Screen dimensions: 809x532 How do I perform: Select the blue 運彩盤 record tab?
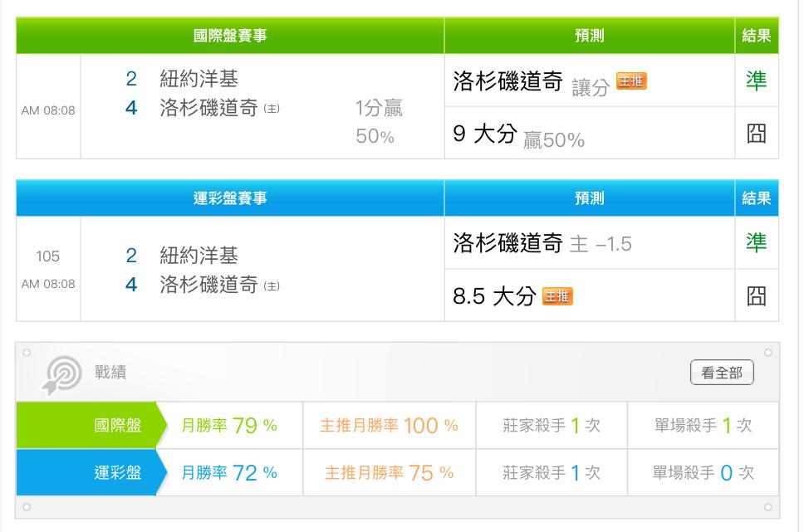click(92, 472)
